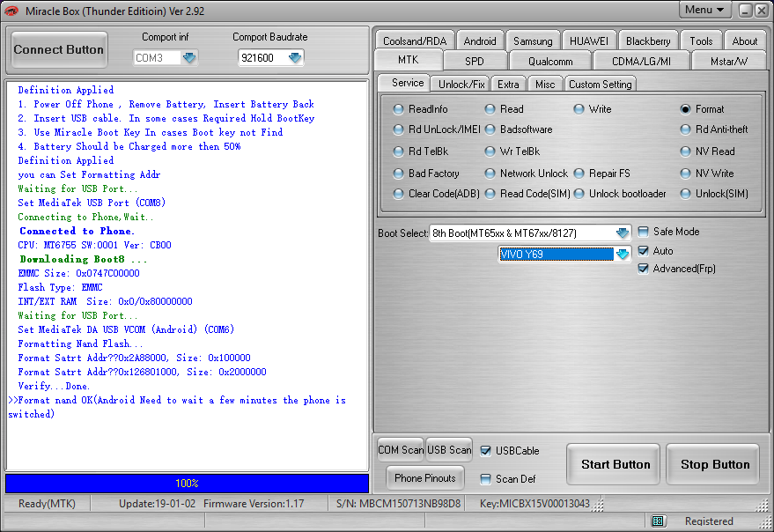The height and width of the screenshot is (532, 774).
Task: Expand the Comport Baudrate dropdown arrow
Action: [x=295, y=58]
